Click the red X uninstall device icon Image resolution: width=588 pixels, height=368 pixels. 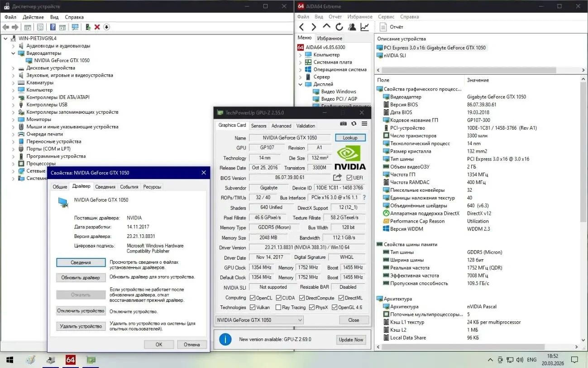(97, 27)
